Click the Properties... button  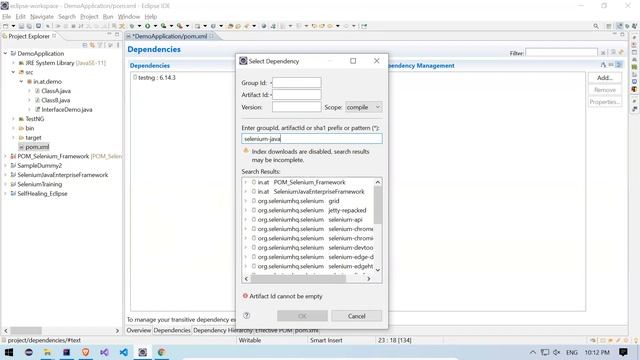point(605,102)
